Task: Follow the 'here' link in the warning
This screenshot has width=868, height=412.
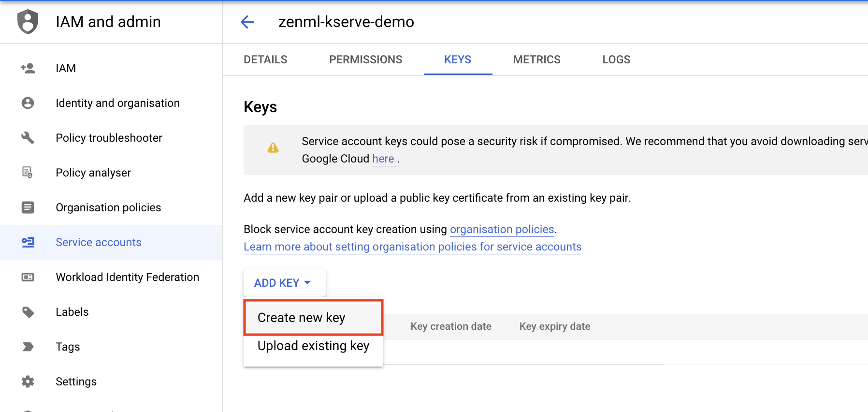Action: [383, 159]
